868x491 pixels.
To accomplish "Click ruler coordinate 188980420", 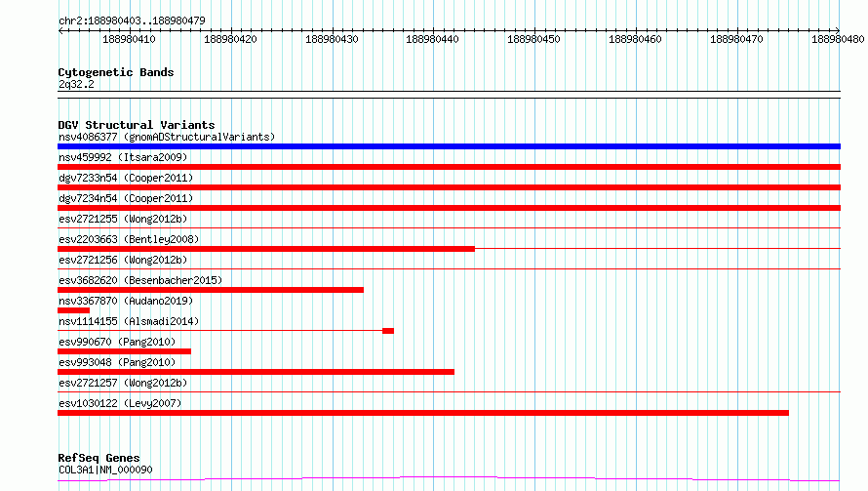I will (x=230, y=39).
